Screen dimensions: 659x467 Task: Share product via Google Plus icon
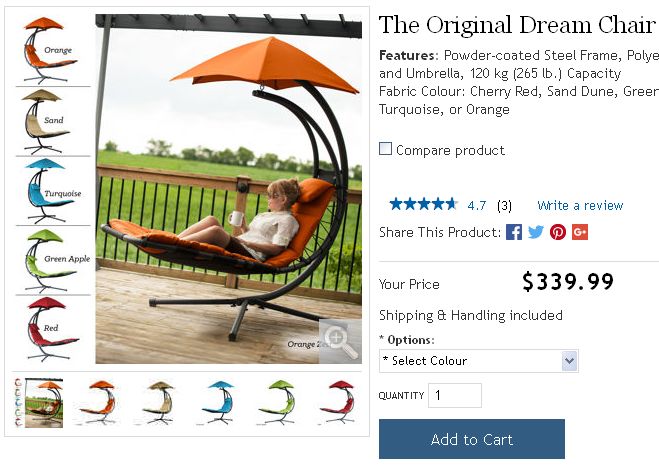(580, 232)
